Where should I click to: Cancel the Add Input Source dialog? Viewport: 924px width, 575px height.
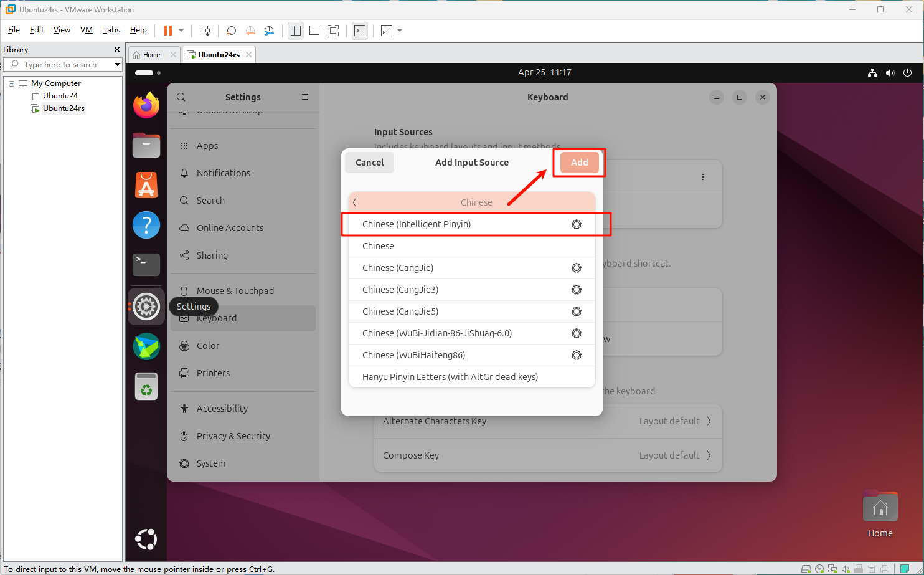370,163
